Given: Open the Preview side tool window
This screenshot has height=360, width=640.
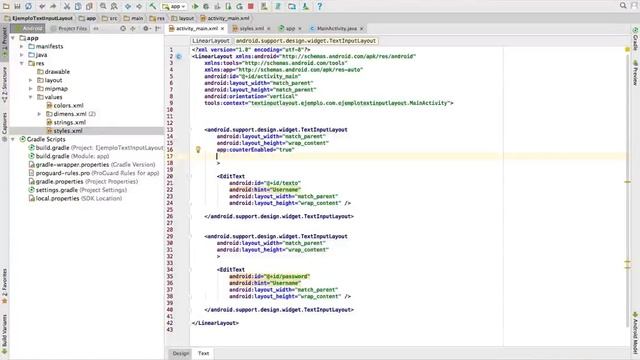Looking at the screenshot, I should click(x=635, y=73).
